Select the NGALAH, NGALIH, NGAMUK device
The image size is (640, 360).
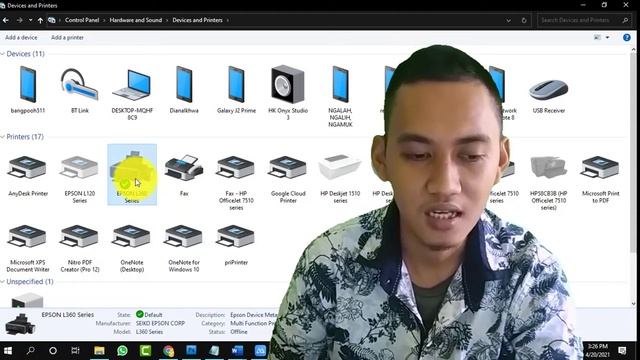340,96
